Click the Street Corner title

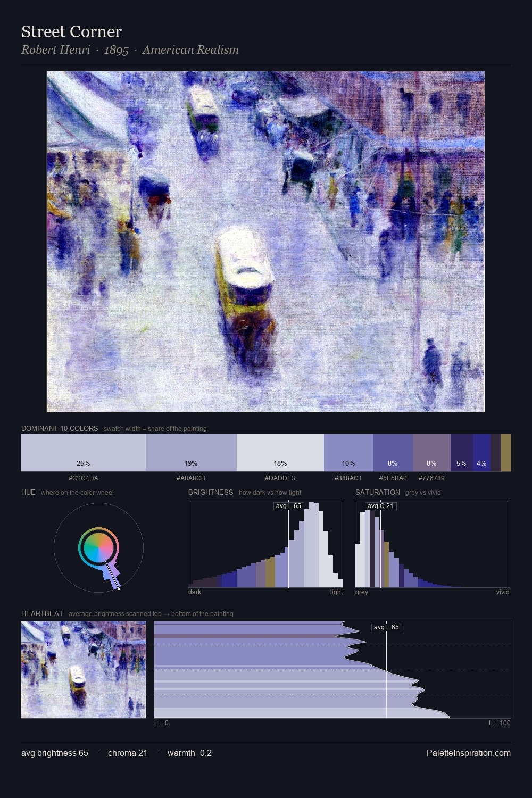point(71,31)
